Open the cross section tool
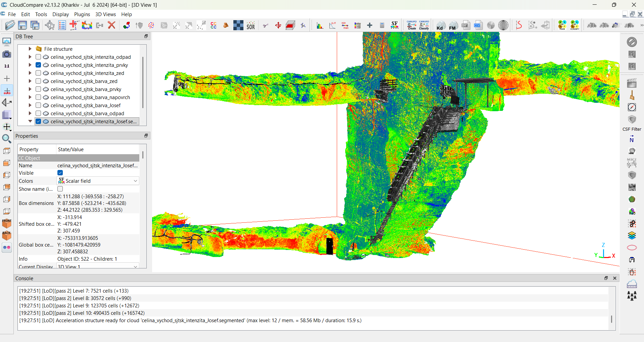Image resolution: width=644 pixels, height=342 pixels. coord(290,26)
